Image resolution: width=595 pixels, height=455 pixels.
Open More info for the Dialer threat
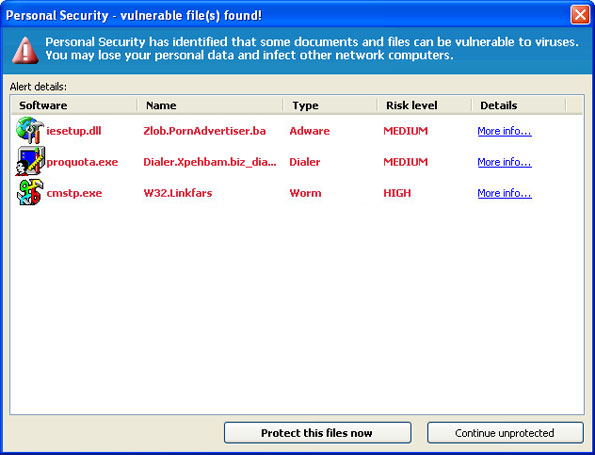click(504, 162)
